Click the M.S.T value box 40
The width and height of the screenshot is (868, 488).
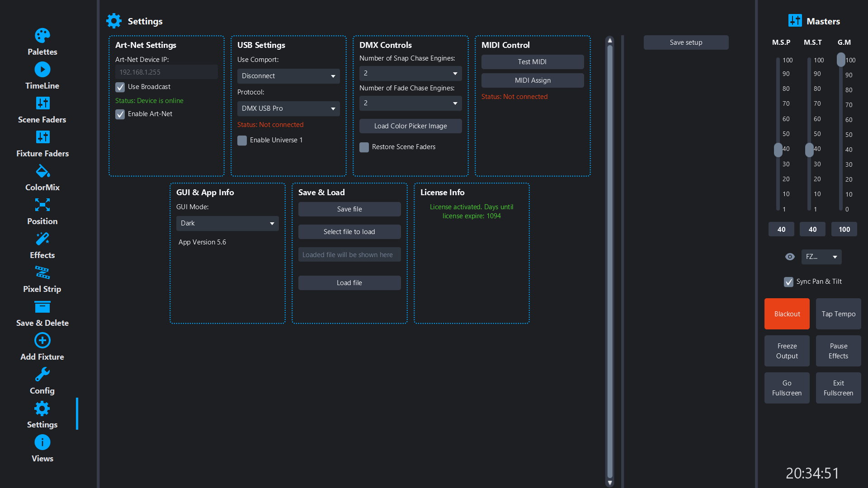point(812,230)
